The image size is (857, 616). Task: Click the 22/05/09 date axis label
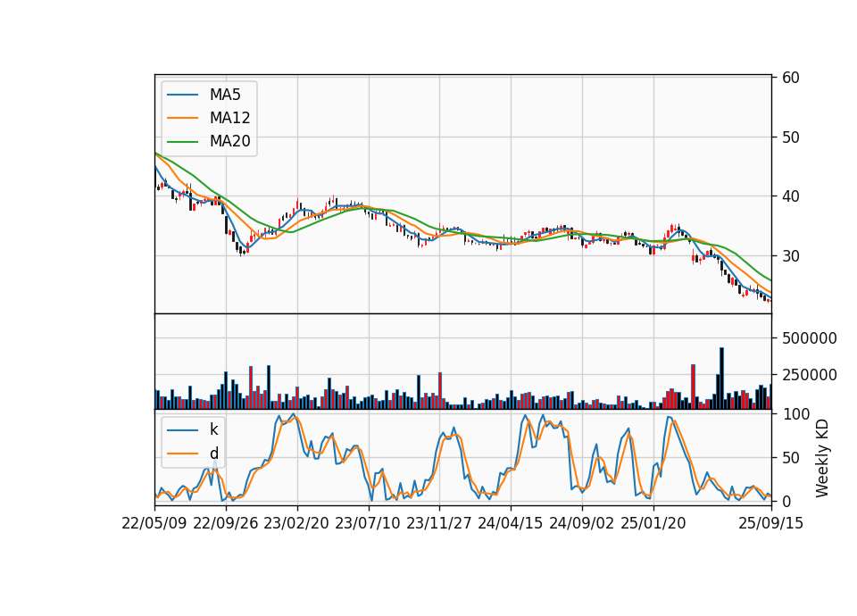pos(154,523)
